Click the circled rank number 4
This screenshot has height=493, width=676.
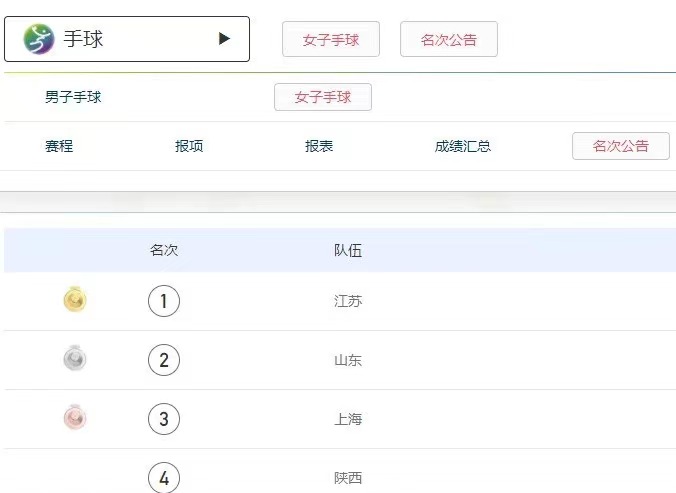[164, 477]
